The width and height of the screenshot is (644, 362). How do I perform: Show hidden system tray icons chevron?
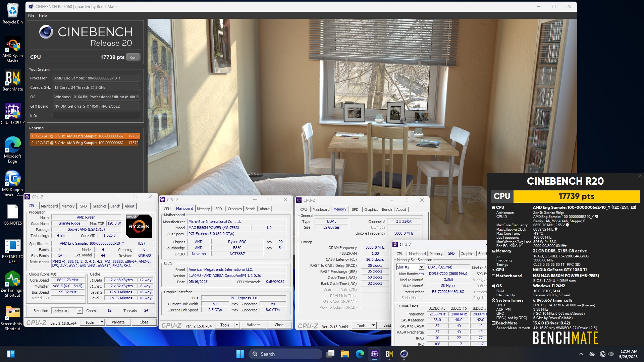pos(581,354)
